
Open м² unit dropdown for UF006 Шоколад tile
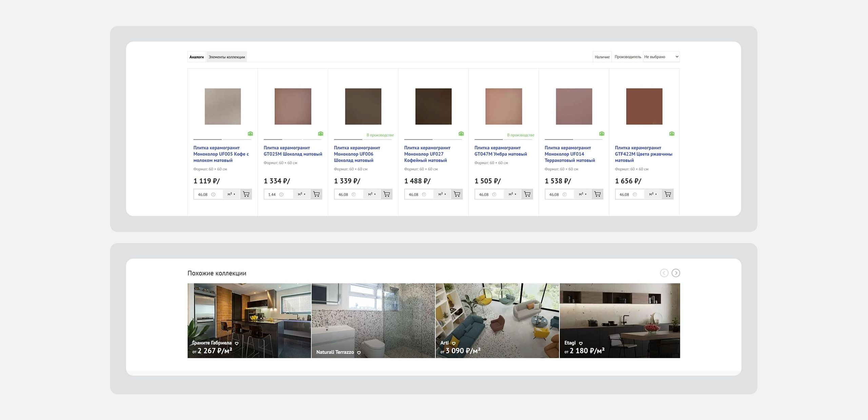[x=372, y=194]
